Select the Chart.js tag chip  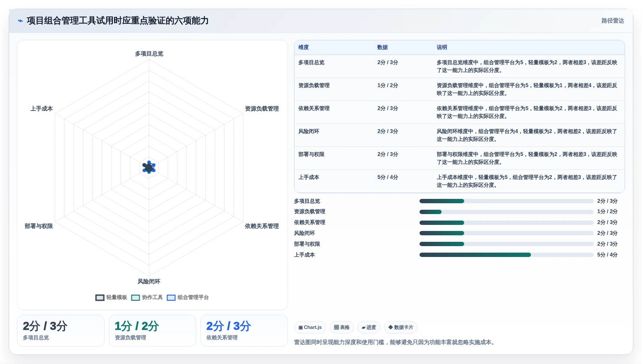tap(310, 328)
